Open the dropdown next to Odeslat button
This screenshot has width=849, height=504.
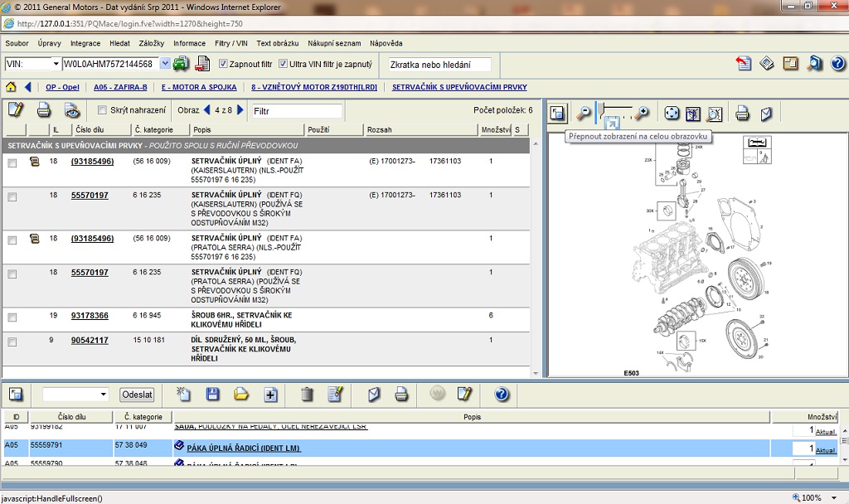103,395
